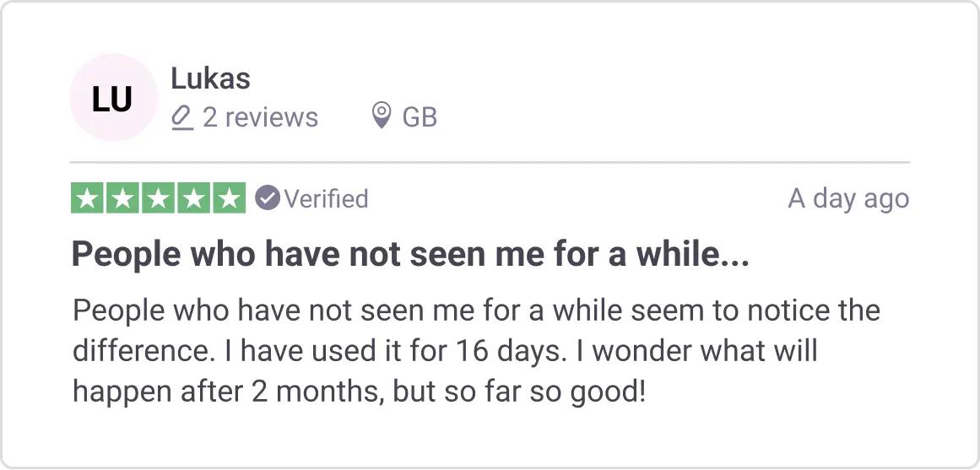
Task: Click the review body's first sentence
Action: click(476, 311)
